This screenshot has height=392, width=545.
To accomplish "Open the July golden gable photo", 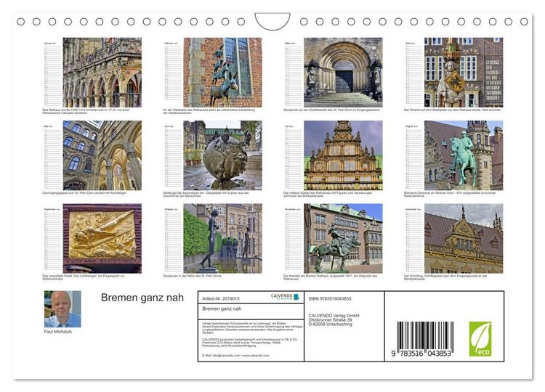I will tap(343, 155).
